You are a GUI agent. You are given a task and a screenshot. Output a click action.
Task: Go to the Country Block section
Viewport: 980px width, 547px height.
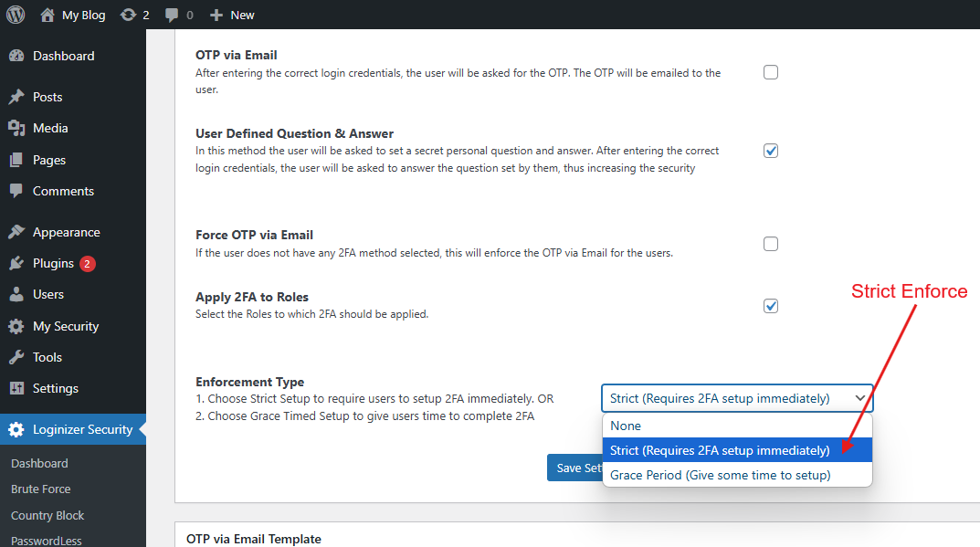coord(47,515)
